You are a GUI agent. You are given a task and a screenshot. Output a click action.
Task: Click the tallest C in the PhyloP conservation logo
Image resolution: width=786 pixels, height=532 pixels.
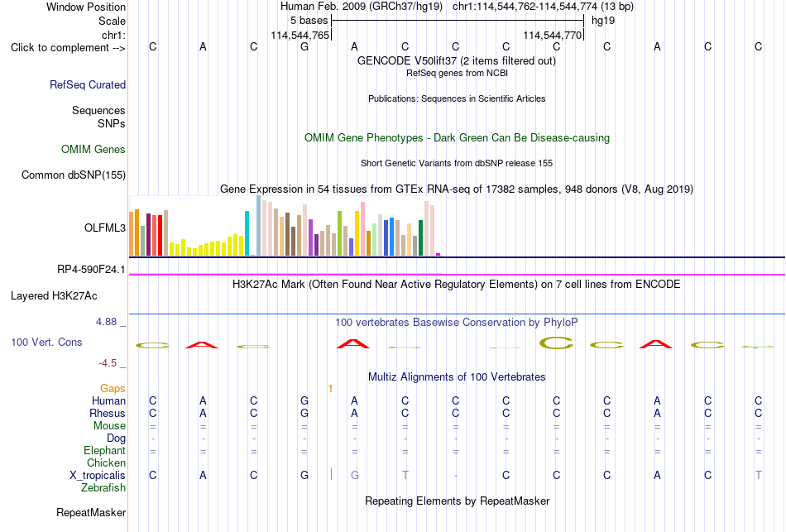click(x=557, y=343)
